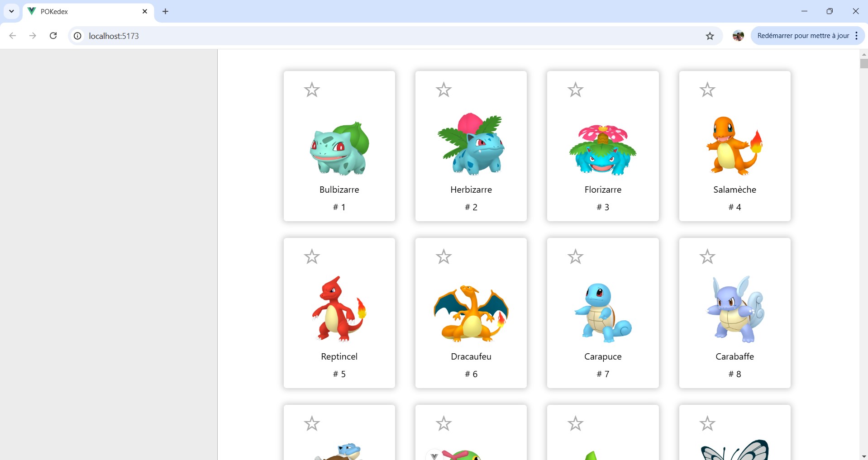Toggle the favorite star on Herbizarre's card
The image size is (868, 460).
[x=444, y=90]
